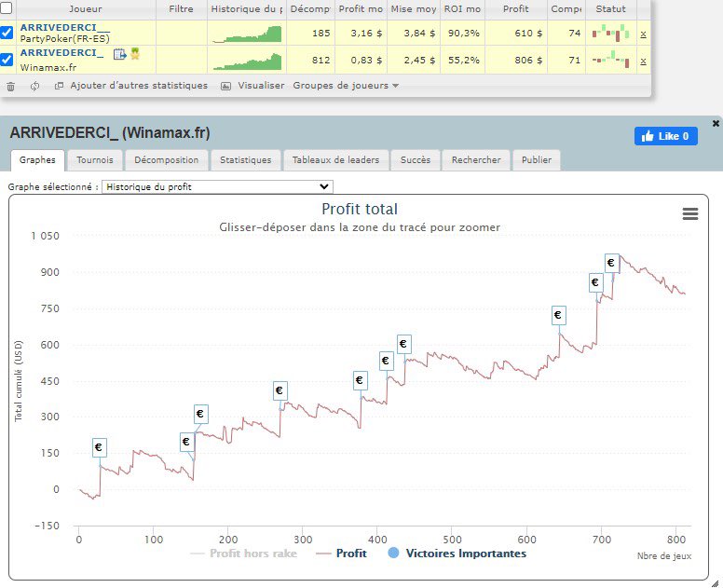Switch to the Décomposition tab
The image size is (723, 588).
click(x=167, y=160)
